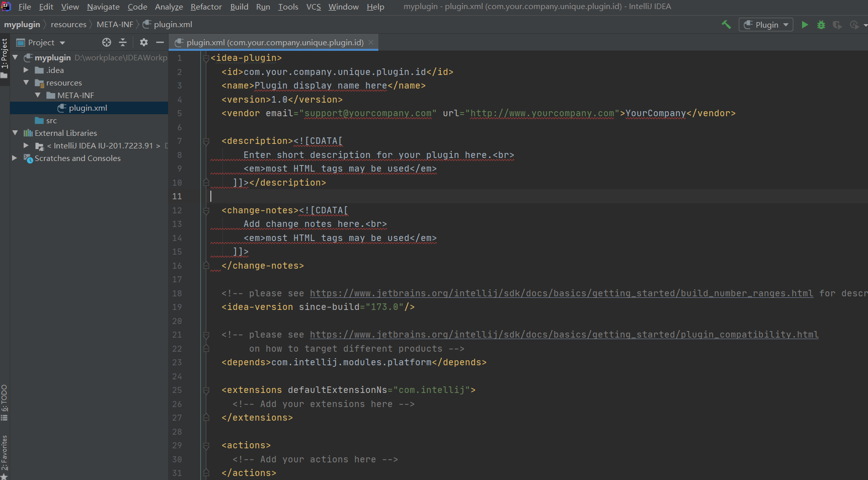Toggle the 6: TODO tool window button
Screen dimensions: 868x480
tap(5, 403)
